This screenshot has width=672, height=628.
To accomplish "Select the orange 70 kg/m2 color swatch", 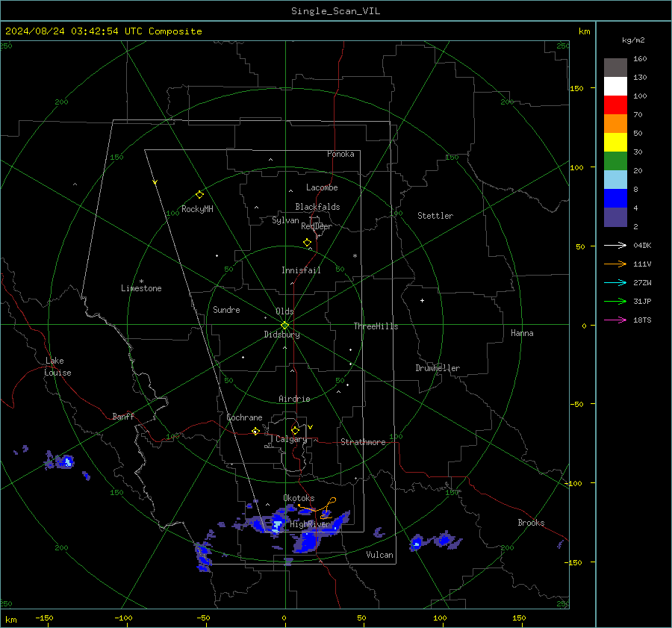I will (615, 124).
